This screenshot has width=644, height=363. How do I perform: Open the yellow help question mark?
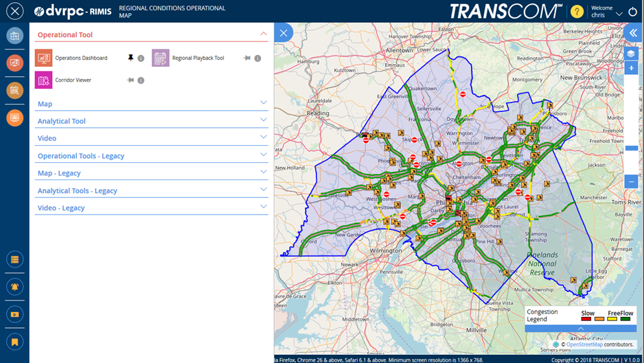click(577, 12)
